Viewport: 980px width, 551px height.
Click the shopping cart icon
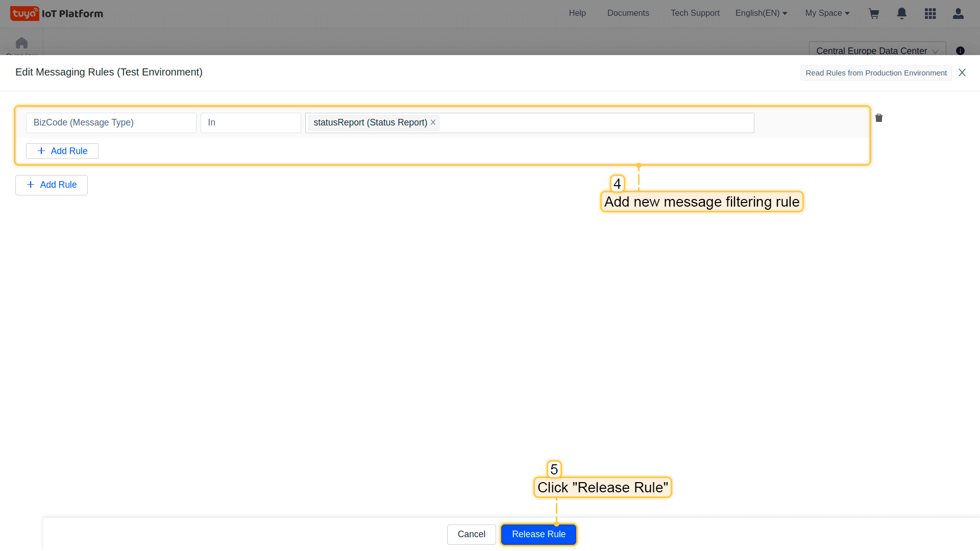[874, 14]
